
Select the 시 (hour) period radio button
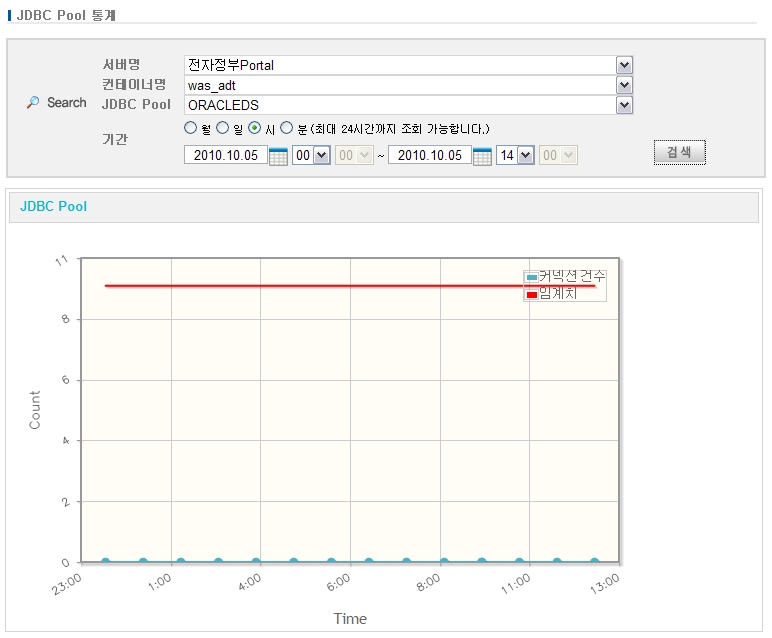tap(255, 128)
